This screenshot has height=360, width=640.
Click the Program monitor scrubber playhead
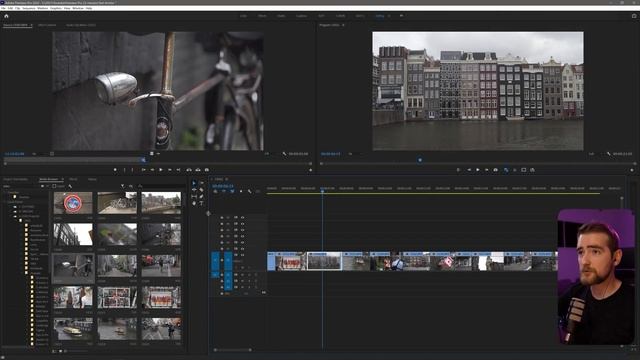[420, 160]
